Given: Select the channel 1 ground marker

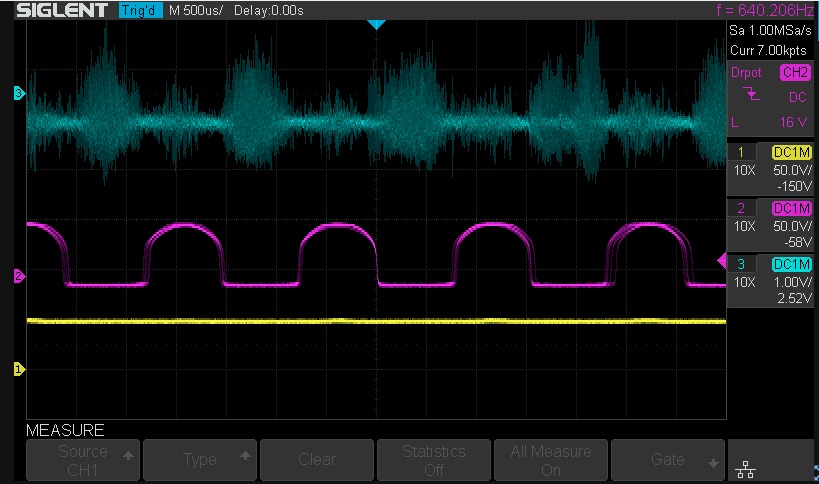Looking at the screenshot, I should [x=18, y=369].
